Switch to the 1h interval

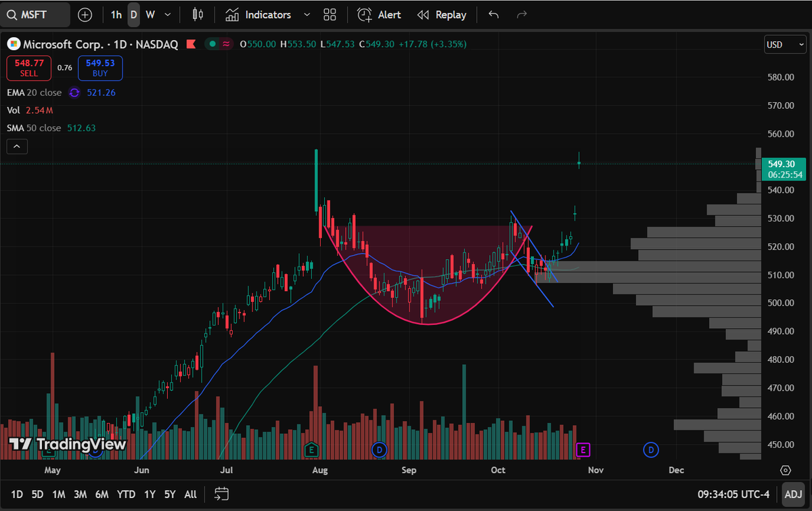tap(116, 14)
